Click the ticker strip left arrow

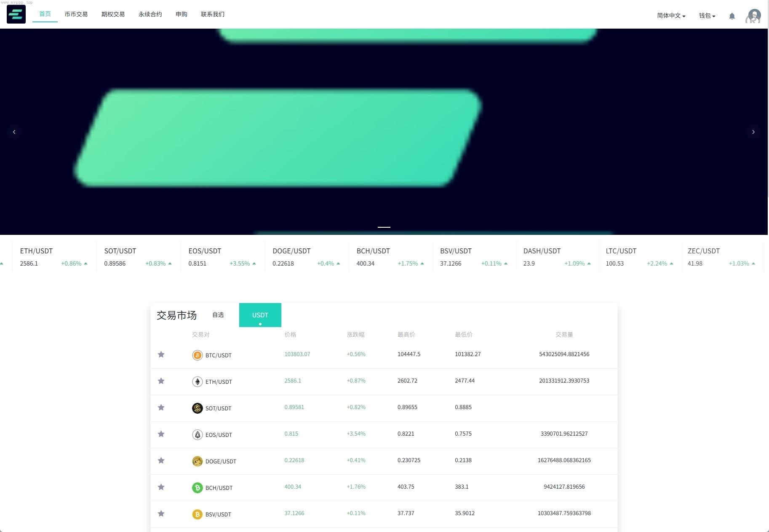tap(14, 132)
